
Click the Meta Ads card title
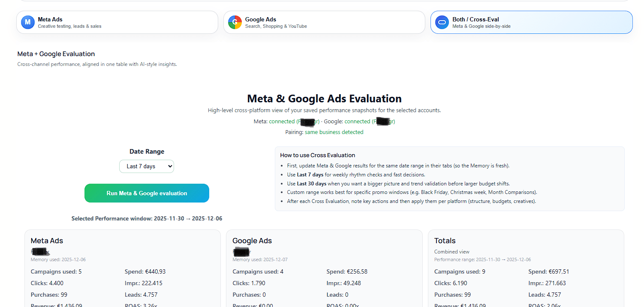click(x=47, y=241)
